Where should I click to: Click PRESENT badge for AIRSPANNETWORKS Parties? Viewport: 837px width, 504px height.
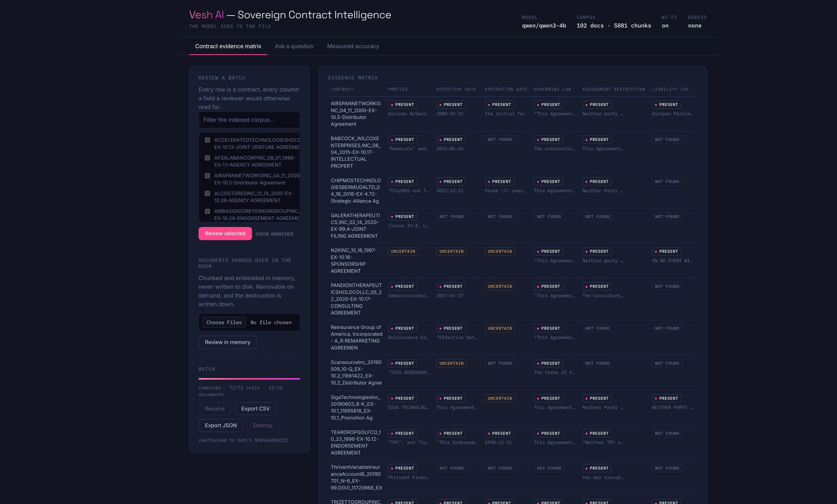coord(402,105)
